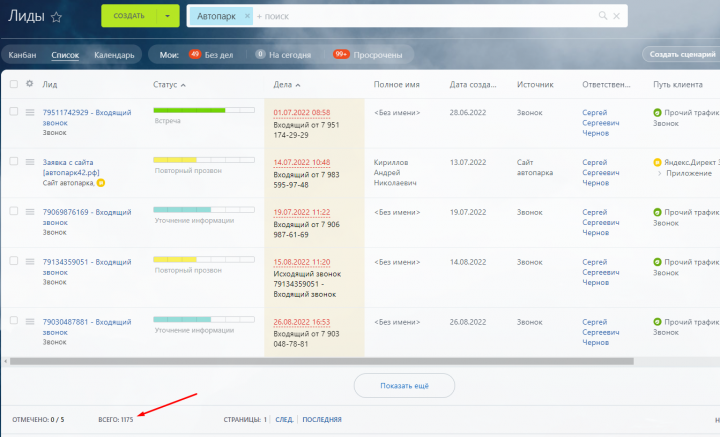The width and height of the screenshot is (720, 437).
Task: Check the Заявка с сайта row checkbox
Action: point(14,161)
